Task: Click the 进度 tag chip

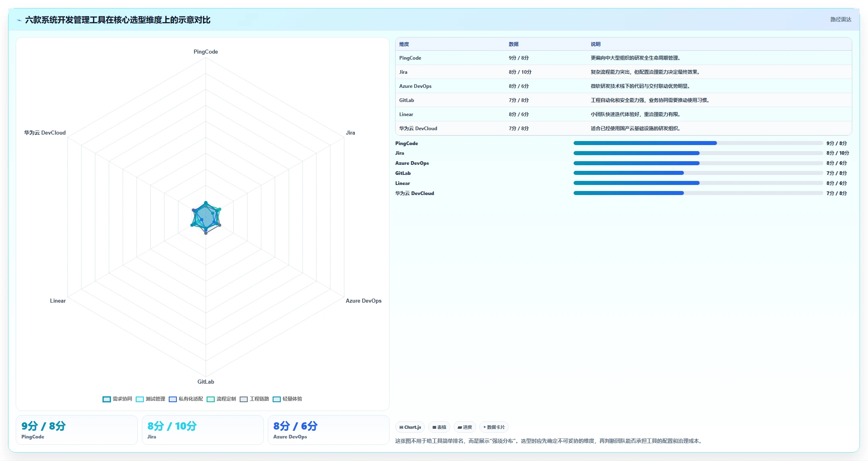Action: pos(465,427)
